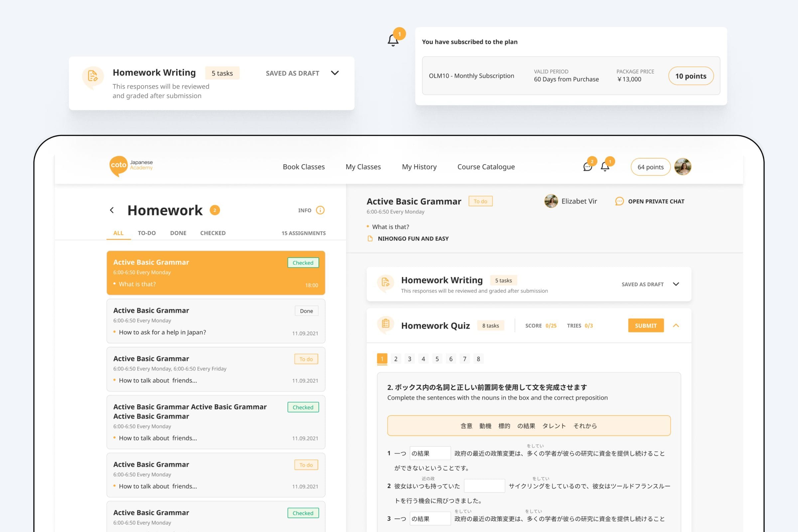Image resolution: width=798 pixels, height=532 pixels.
Task: Click the INFO circle icon
Action: click(320, 210)
